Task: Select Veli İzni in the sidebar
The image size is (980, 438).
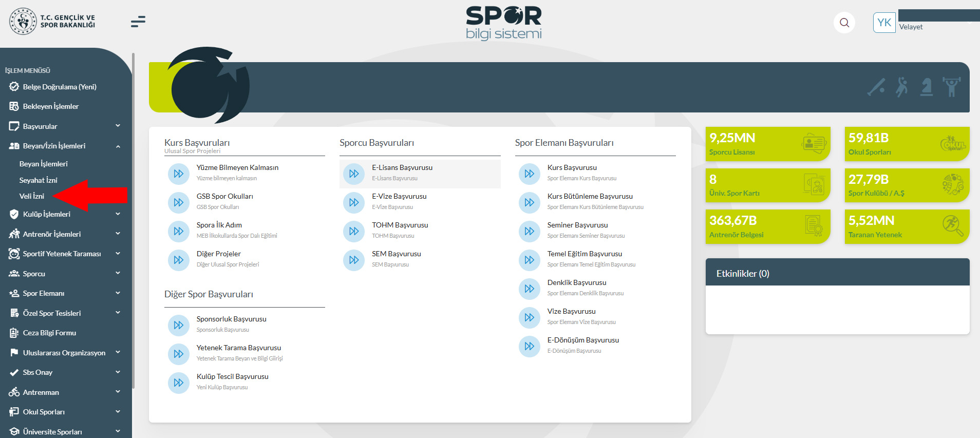Action: tap(32, 196)
